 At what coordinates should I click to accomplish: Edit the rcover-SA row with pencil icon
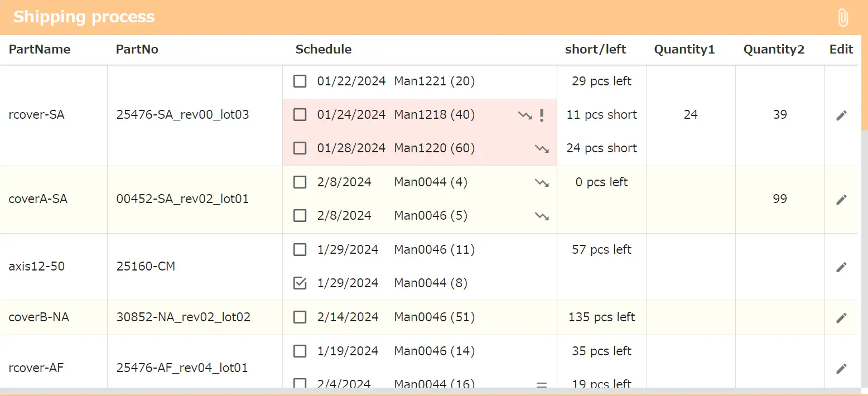click(841, 115)
